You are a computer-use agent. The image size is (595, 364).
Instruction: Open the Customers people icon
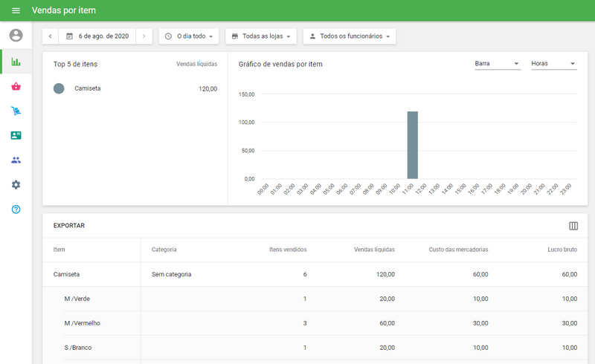point(16,160)
